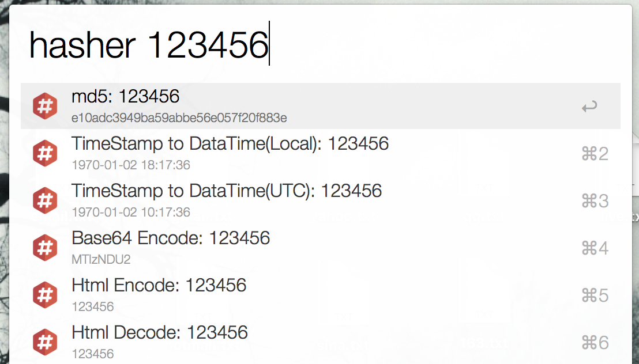Click the ⌘4 shortcut label

point(595,248)
